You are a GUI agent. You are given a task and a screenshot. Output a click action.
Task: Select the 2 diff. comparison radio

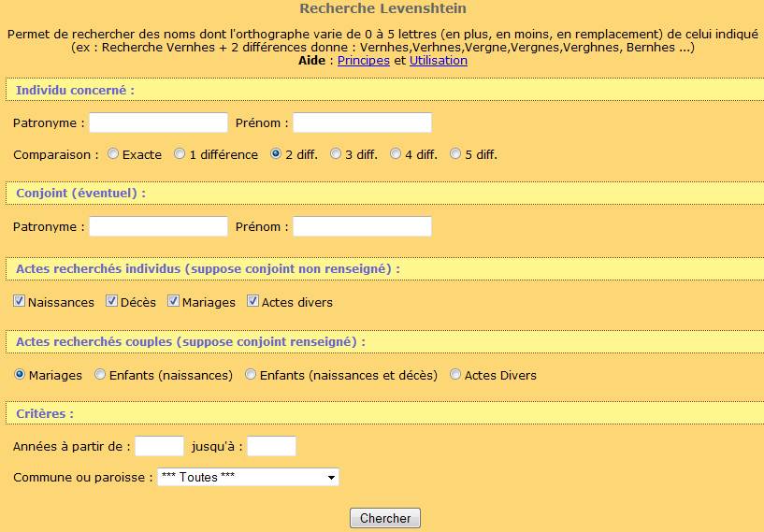(276, 154)
